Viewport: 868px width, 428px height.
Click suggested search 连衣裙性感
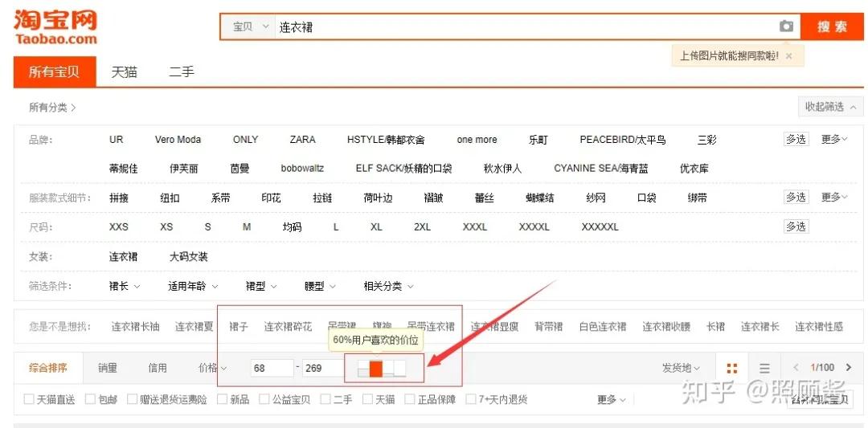coord(819,327)
